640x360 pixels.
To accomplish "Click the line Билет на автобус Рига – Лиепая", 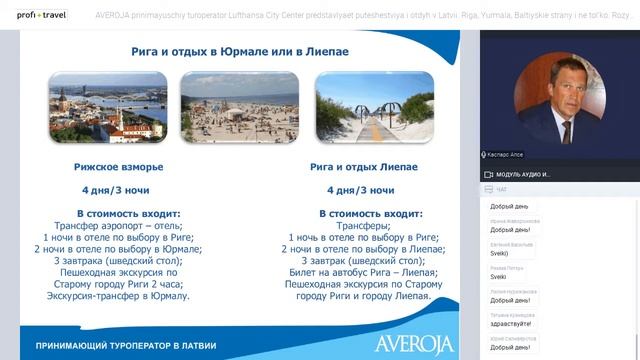I will coord(363,272).
